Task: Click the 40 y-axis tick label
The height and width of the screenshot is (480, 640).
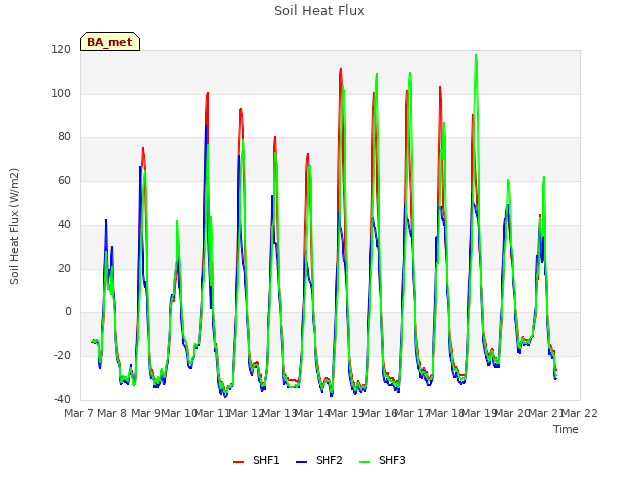Action: 64,224
